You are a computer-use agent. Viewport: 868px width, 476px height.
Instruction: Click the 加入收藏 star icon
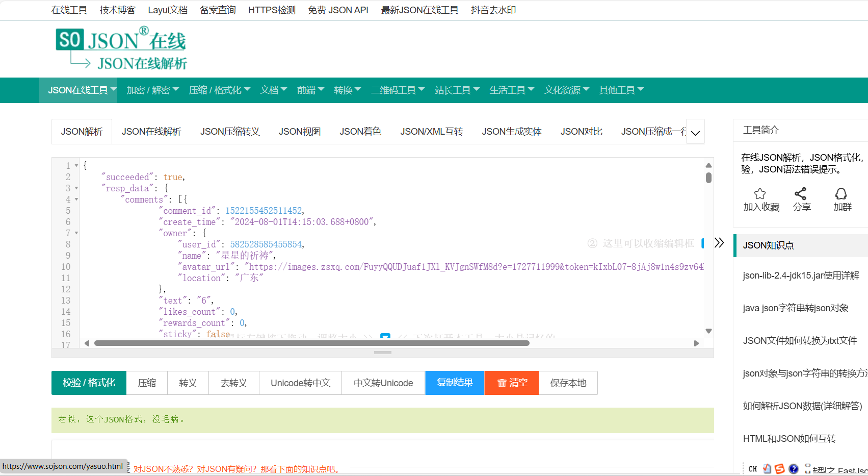(x=760, y=194)
